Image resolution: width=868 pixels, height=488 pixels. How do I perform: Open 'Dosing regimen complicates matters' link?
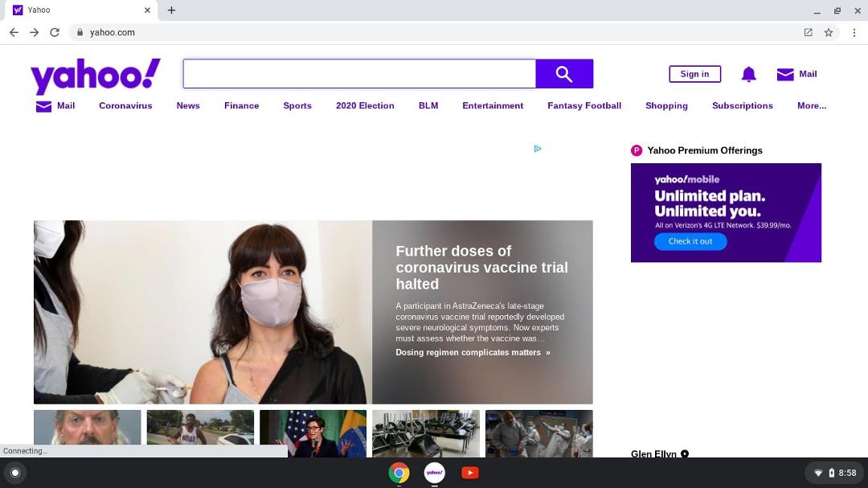[x=473, y=352]
